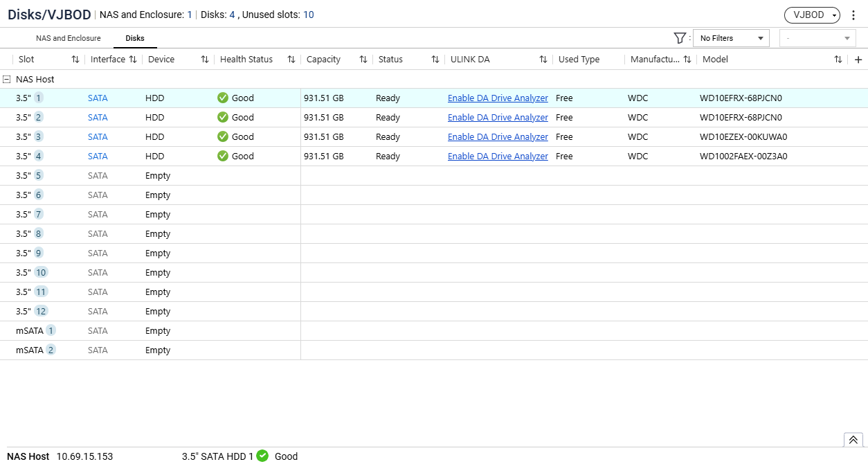Click SATA interface link for disk 2

(98, 118)
